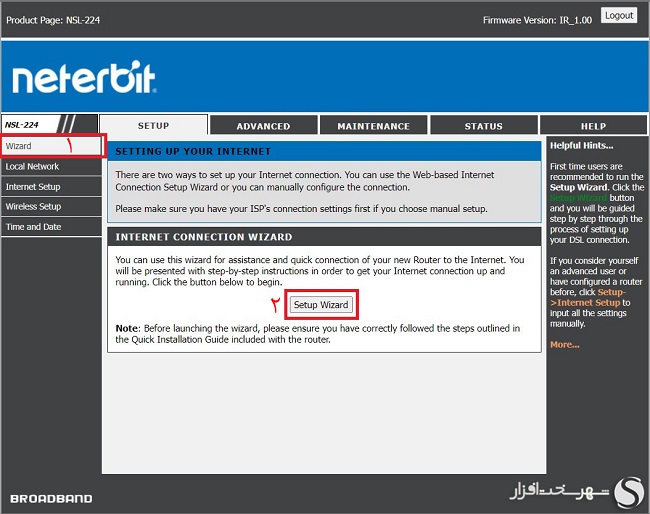Select the STATUS tab

tap(483, 126)
